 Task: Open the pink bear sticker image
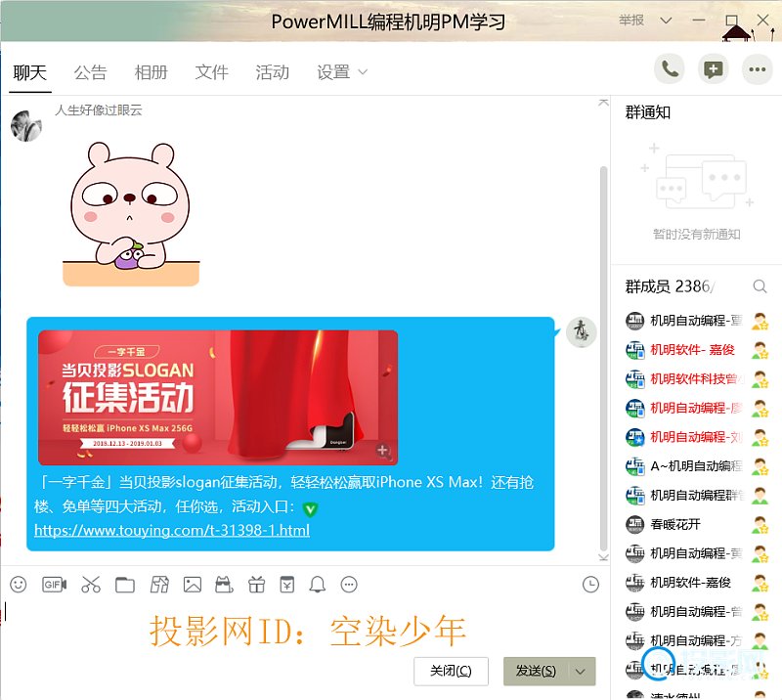coord(131,214)
